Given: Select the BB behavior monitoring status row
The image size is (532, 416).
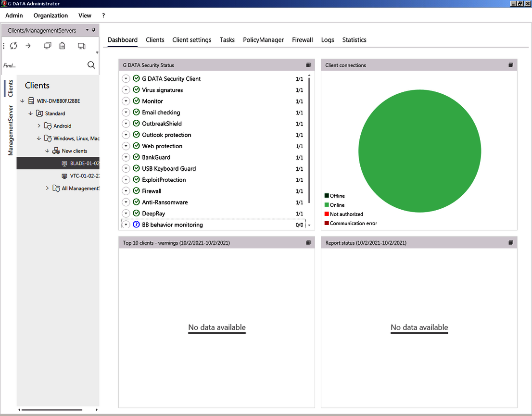Looking at the screenshot, I should [x=173, y=225].
